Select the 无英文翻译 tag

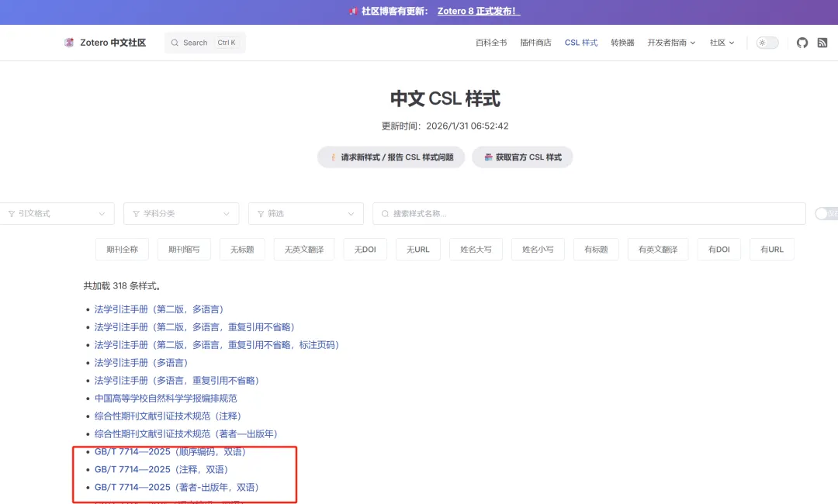(x=304, y=250)
